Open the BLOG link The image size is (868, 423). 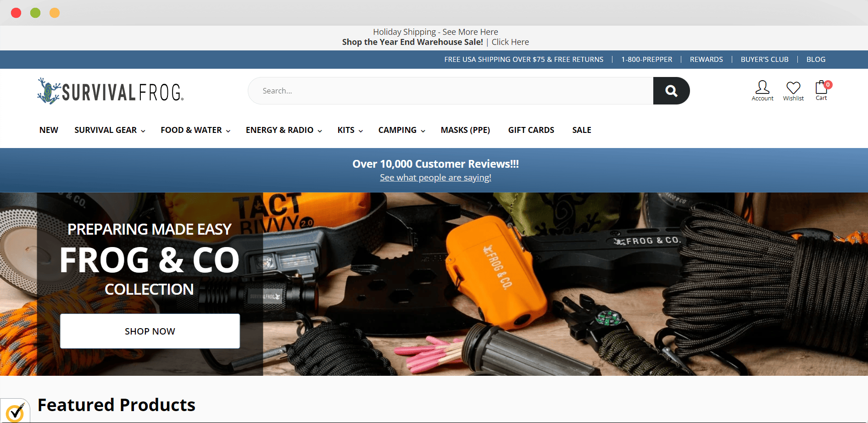(x=816, y=60)
